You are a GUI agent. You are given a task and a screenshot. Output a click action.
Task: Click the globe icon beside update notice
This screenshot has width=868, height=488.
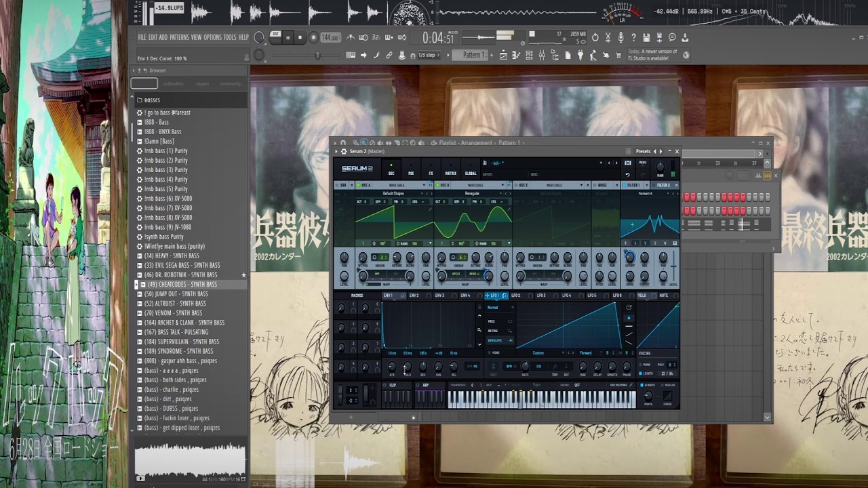[686, 55]
